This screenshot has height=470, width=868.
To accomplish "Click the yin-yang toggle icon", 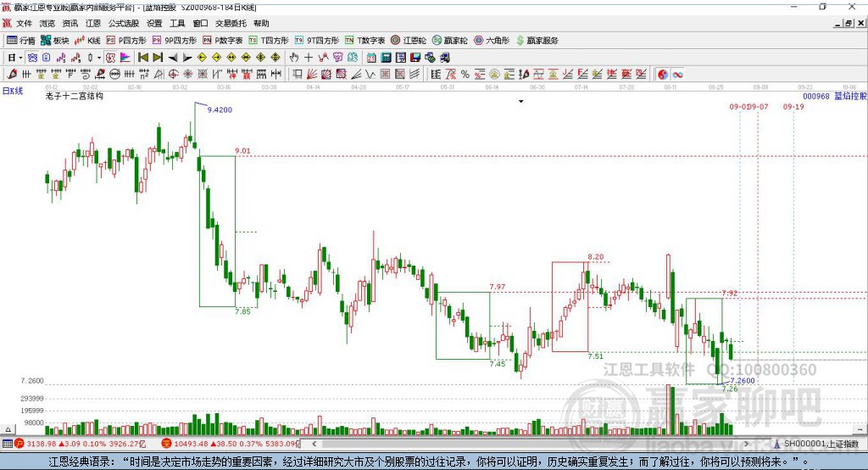I will tap(663, 75).
